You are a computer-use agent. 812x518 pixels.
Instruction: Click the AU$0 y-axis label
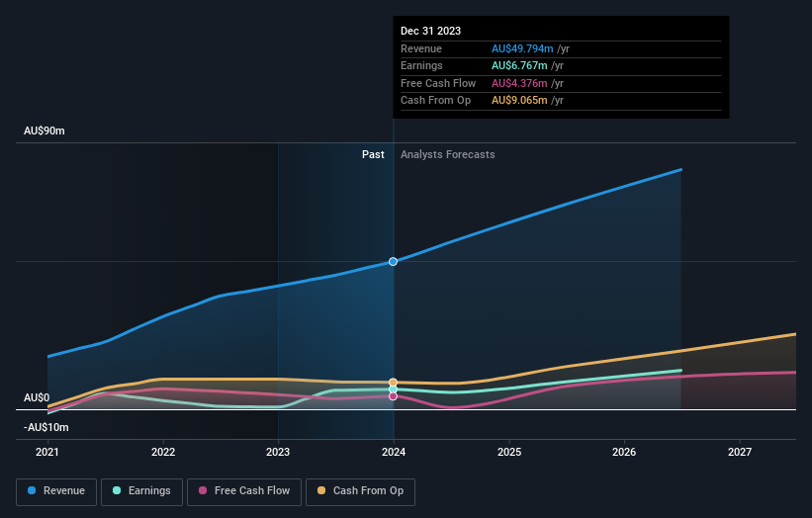[37, 397]
